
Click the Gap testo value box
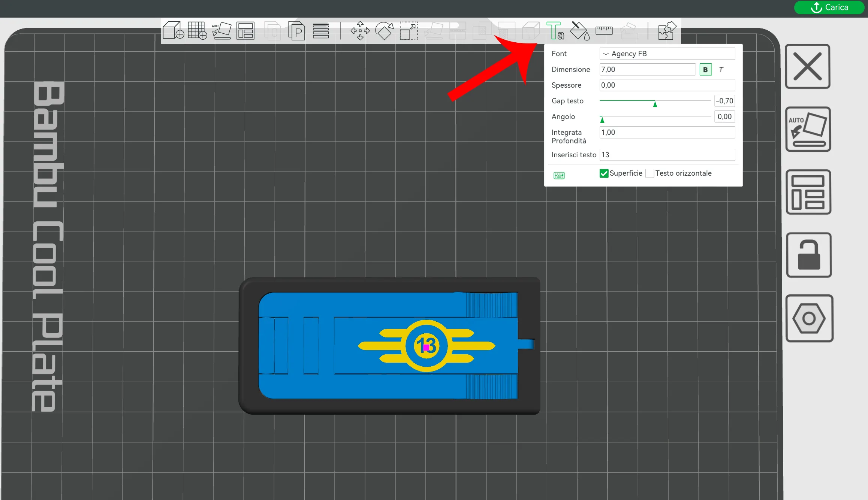point(724,101)
